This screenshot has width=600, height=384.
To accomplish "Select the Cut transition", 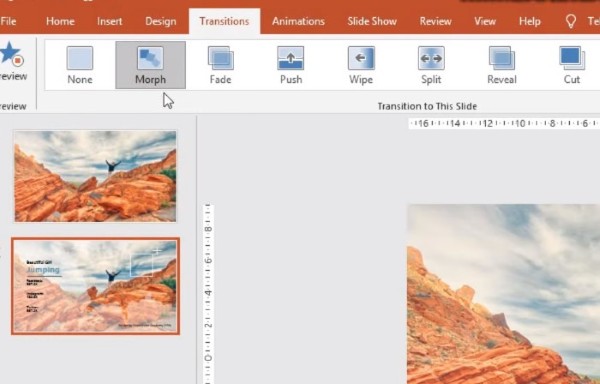I will [572, 65].
